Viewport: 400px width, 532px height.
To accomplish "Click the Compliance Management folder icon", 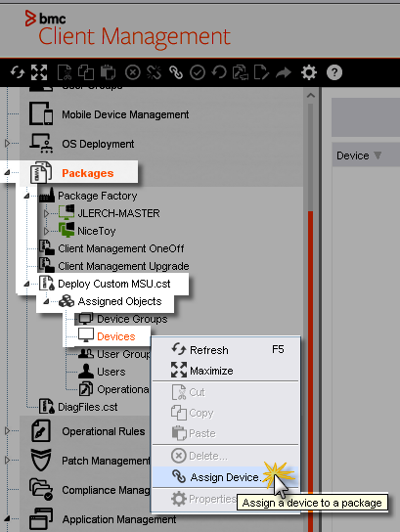I will coord(41,489).
